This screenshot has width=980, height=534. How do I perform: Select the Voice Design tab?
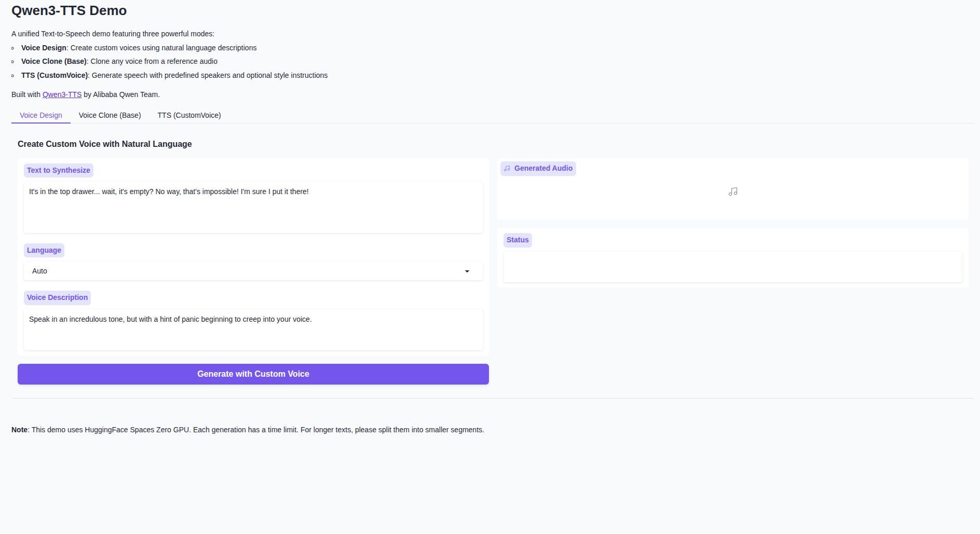pyautogui.click(x=41, y=115)
